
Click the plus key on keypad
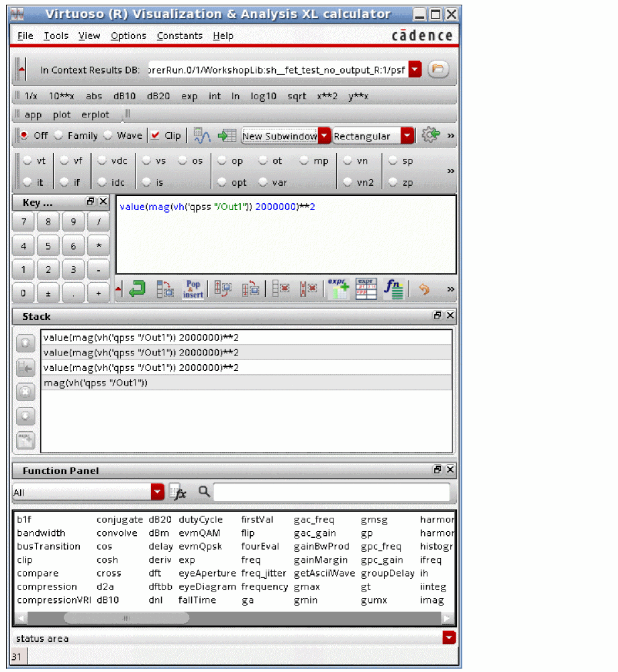pyautogui.click(x=99, y=293)
